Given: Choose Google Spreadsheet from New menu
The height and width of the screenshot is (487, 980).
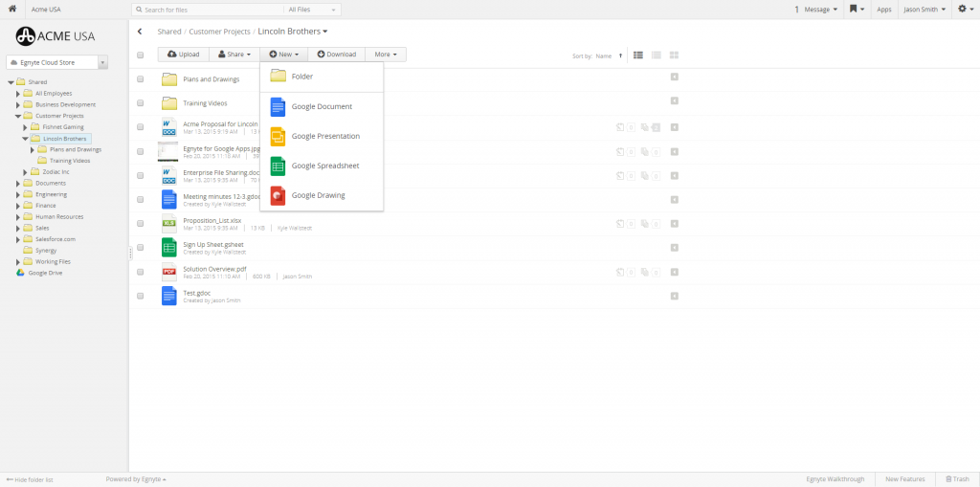Looking at the screenshot, I should [324, 166].
